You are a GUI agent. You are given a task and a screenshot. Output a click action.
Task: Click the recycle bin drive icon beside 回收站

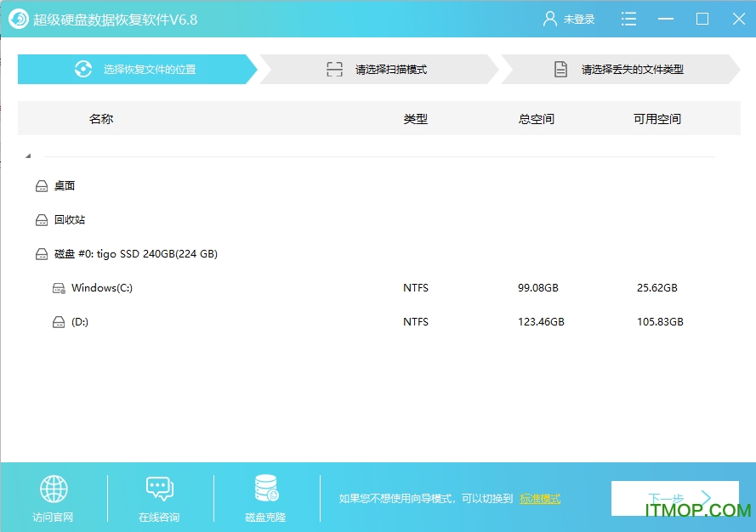[41, 219]
